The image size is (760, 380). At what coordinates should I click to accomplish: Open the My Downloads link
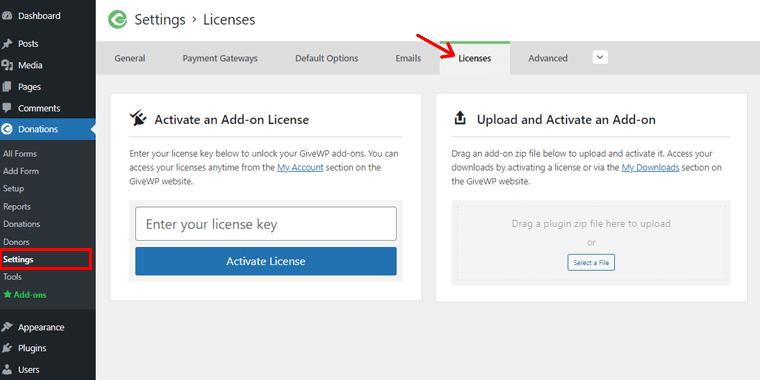point(650,168)
